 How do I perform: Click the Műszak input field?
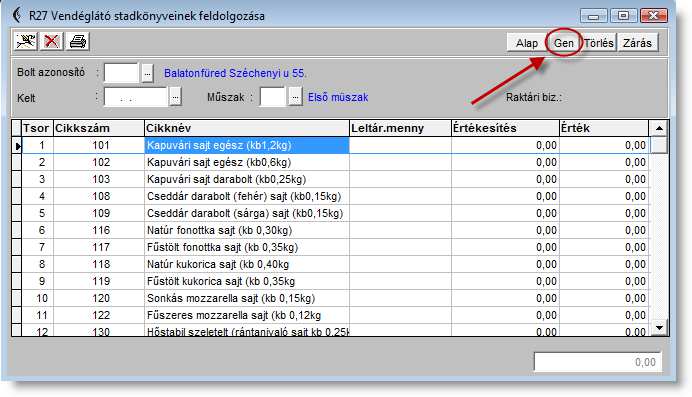tap(273, 97)
